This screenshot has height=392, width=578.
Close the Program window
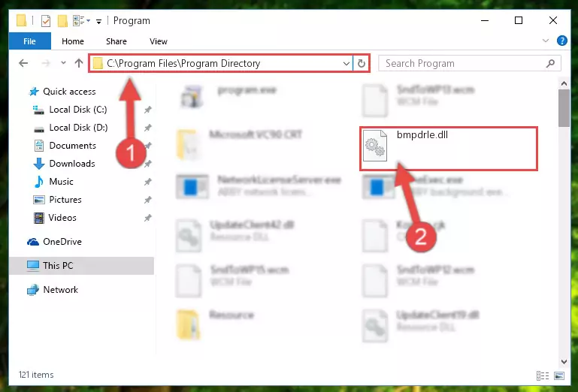pyautogui.click(x=552, y=20)
